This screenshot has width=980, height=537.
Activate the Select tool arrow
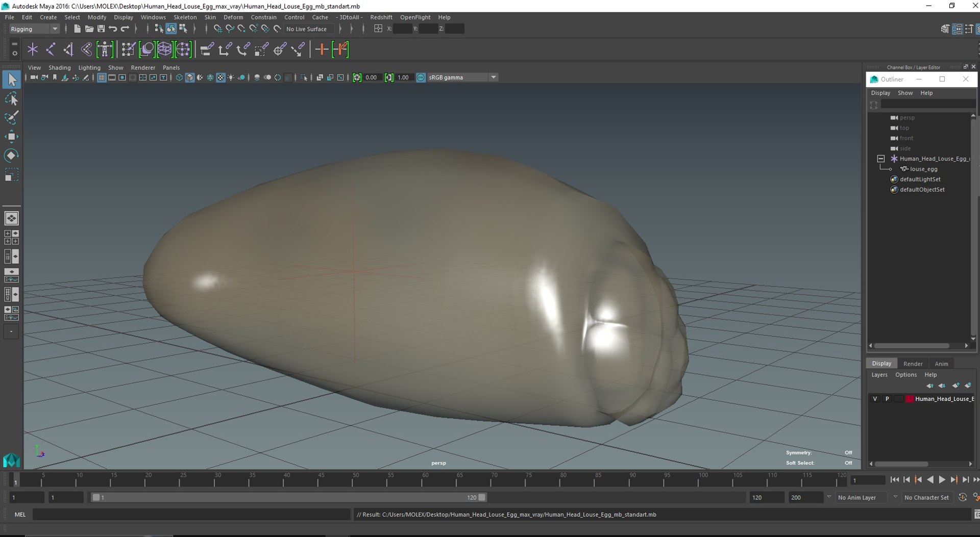11,80
